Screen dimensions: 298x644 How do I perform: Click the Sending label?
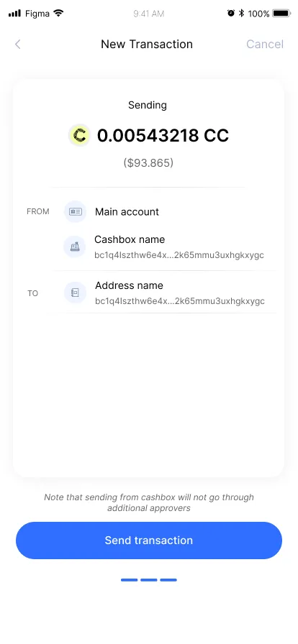pos(148,105)
